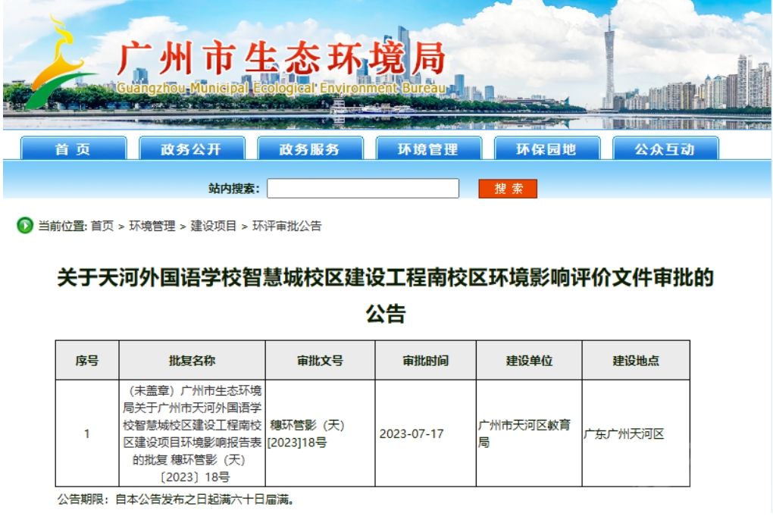Click the announcement title about 天河外国语学校
Viewport: 773px width, 532px height.
coord(386,296)
